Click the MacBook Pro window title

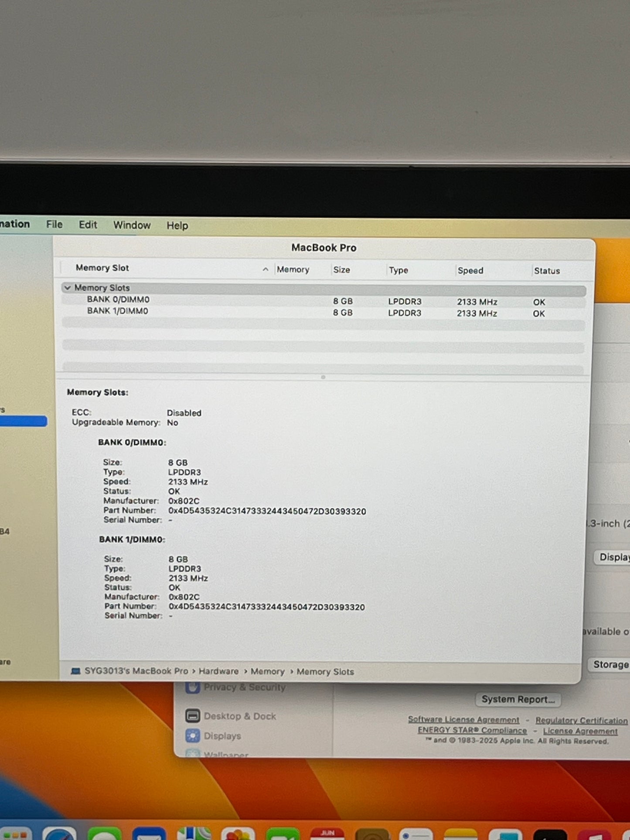point(324,248)
